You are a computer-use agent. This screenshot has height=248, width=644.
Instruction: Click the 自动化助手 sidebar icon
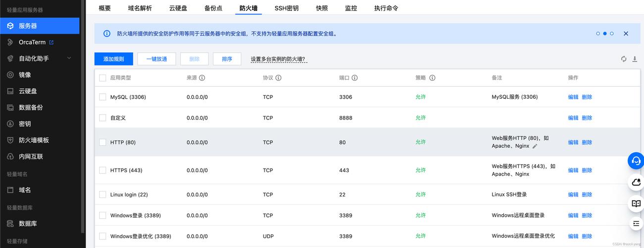10,59
